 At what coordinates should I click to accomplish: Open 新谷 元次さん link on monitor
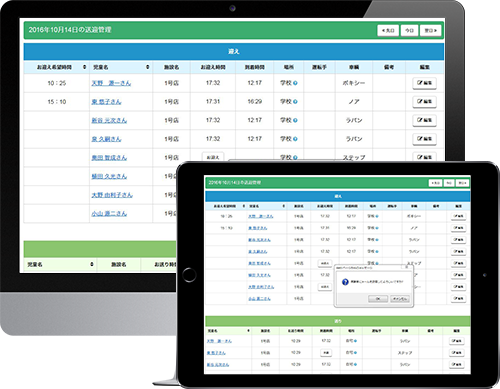point(109,120)
